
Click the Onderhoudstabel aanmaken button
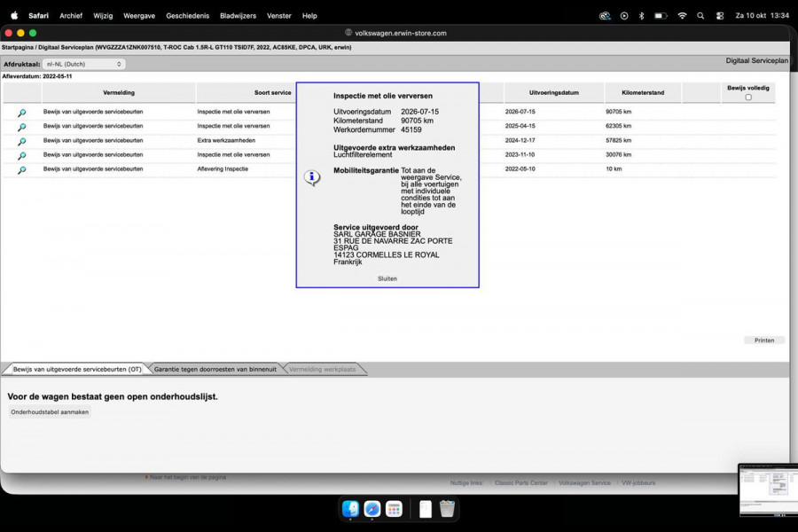[50, 411]
